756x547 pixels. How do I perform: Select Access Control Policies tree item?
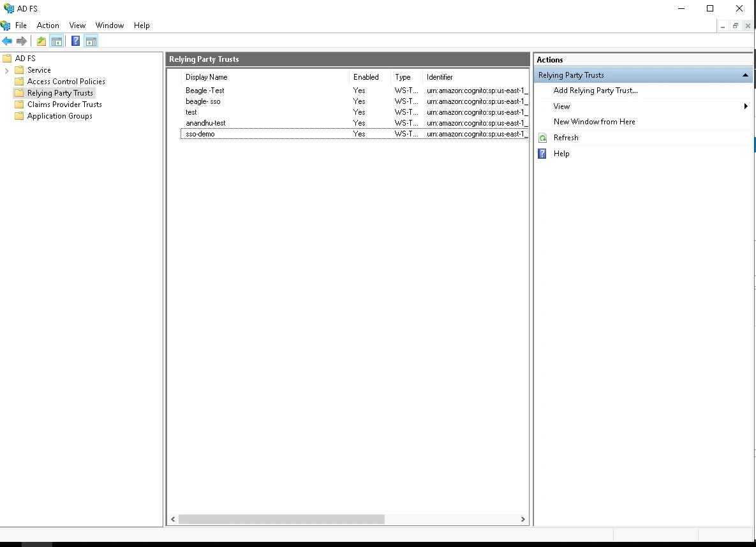click(66, 82)
